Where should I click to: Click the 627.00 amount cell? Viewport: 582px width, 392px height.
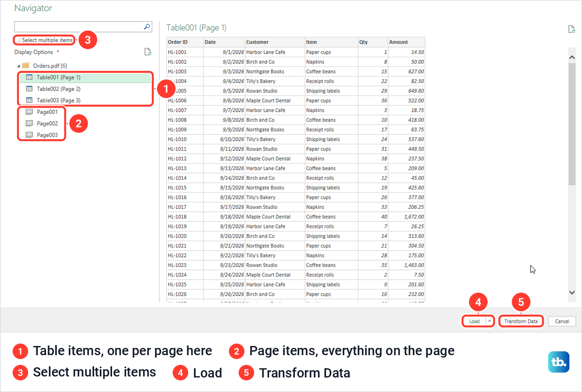(x=406, y=71)
